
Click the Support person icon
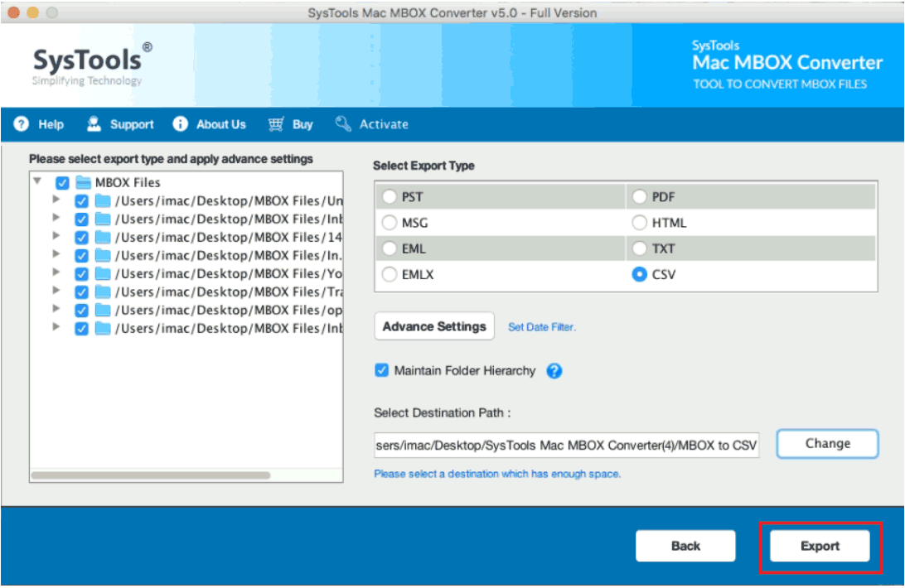94,124
